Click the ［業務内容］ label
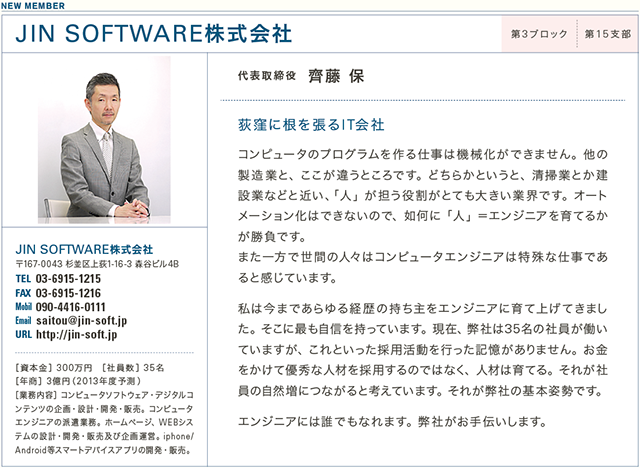The image size is (640, 468). tap(38, 395)
